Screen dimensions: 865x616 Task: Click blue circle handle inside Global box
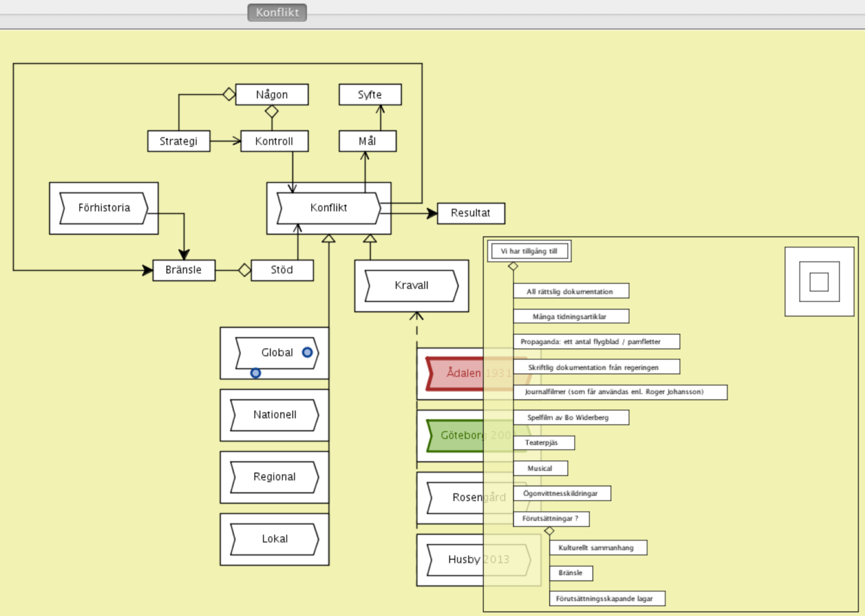click(x=307, y=352)
